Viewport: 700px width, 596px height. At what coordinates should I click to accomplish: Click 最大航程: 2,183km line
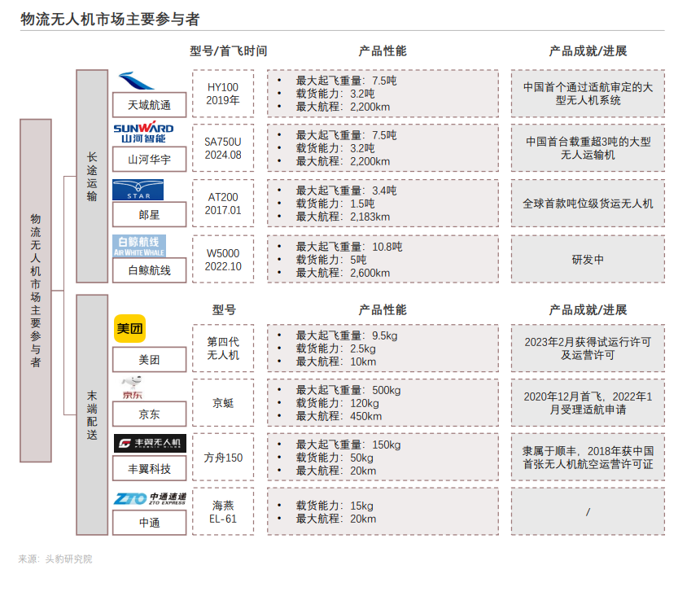click(343, 217)
